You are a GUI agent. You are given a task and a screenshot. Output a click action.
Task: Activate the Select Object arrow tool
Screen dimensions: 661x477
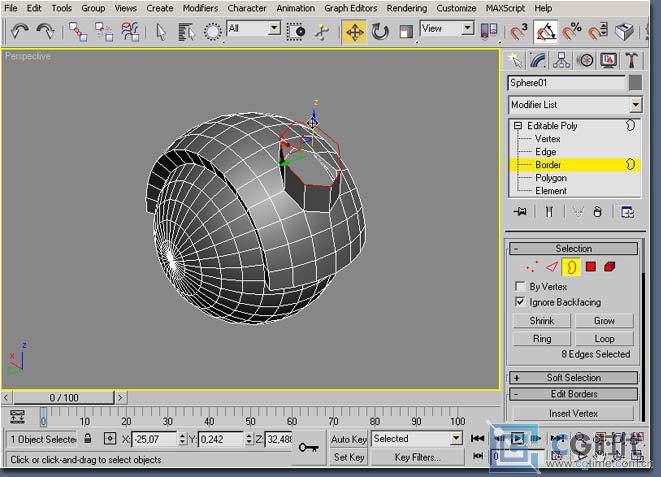pos(161,32)
